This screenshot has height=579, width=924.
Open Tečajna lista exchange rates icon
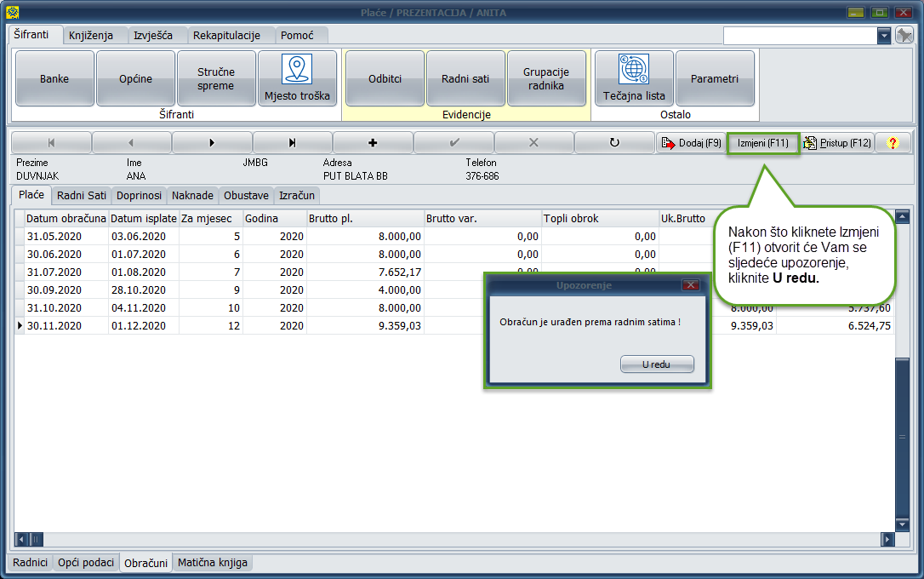coord(634,69)
